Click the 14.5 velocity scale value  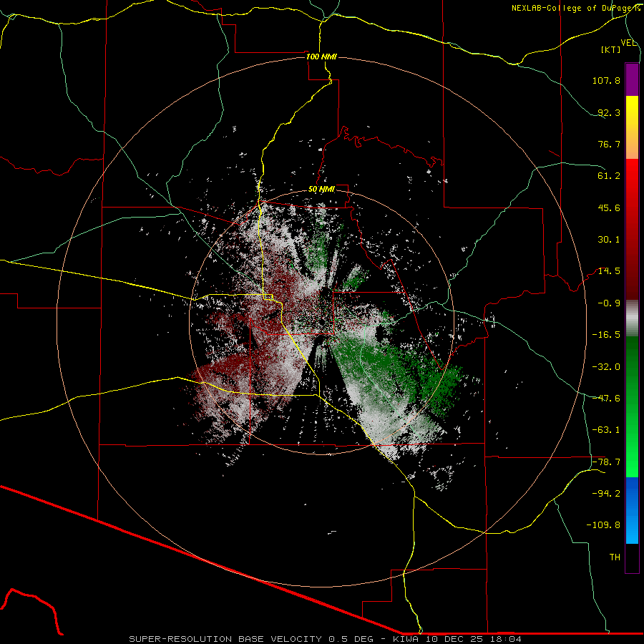tap(609, 271)
